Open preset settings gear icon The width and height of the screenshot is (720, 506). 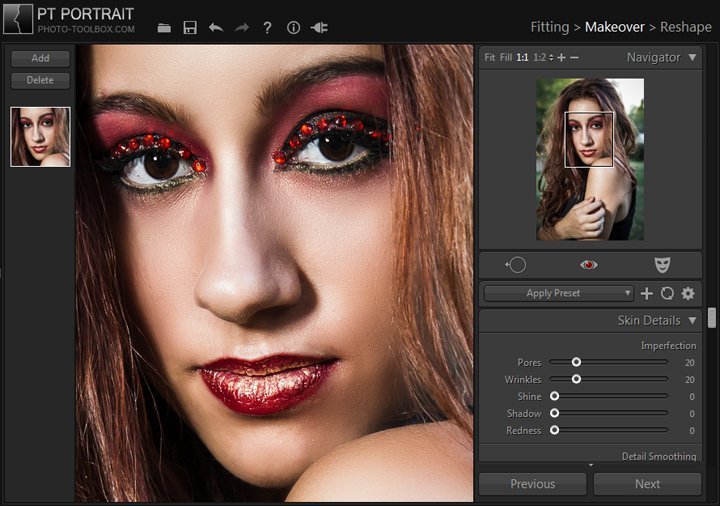688,293
